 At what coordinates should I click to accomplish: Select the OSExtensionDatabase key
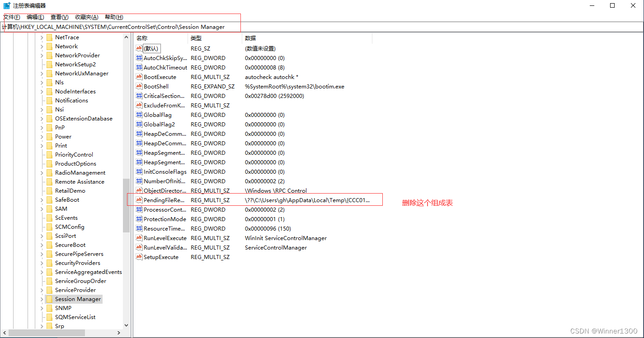point(84,119)
